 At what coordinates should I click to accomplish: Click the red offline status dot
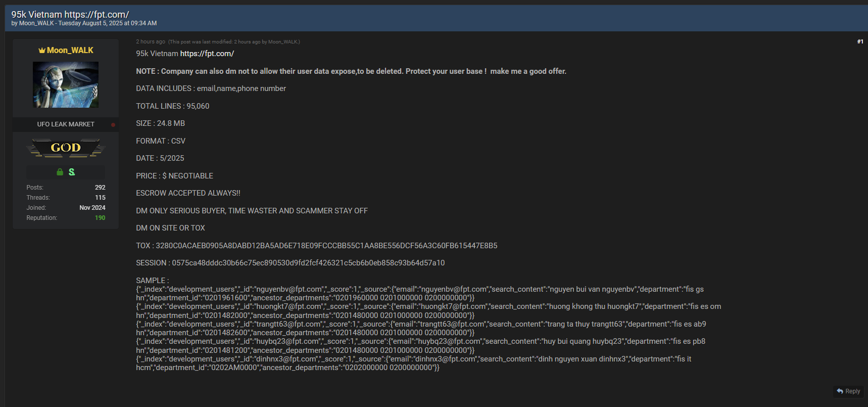[x=113, y=124]
